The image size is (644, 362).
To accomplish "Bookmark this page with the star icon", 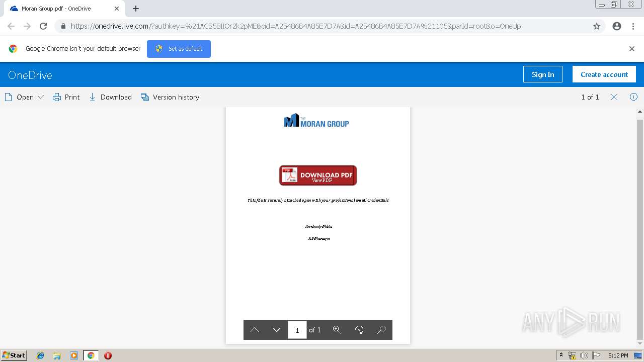I will 597,26.
